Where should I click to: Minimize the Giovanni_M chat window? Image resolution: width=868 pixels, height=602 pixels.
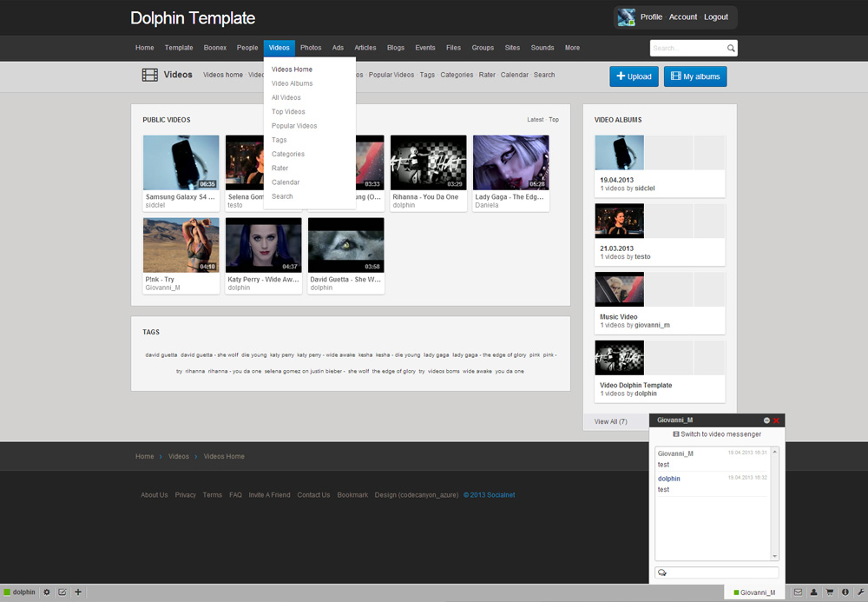(766, 420)
